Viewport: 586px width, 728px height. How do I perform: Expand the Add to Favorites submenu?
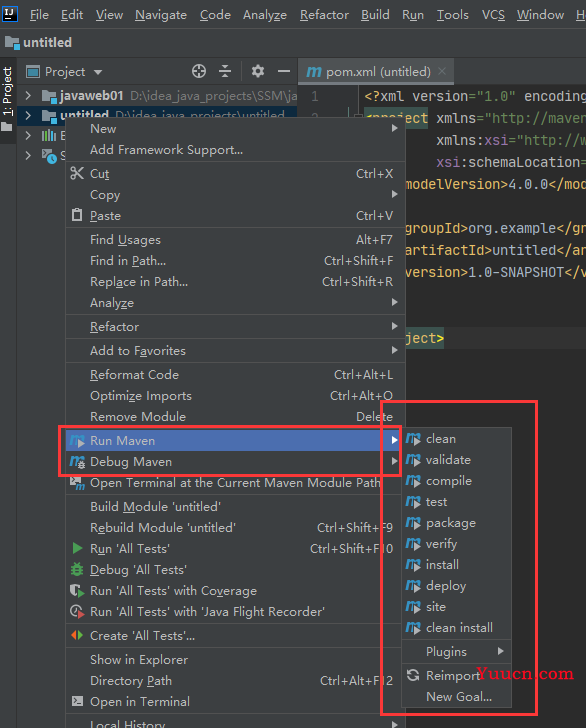coord(394,350)
